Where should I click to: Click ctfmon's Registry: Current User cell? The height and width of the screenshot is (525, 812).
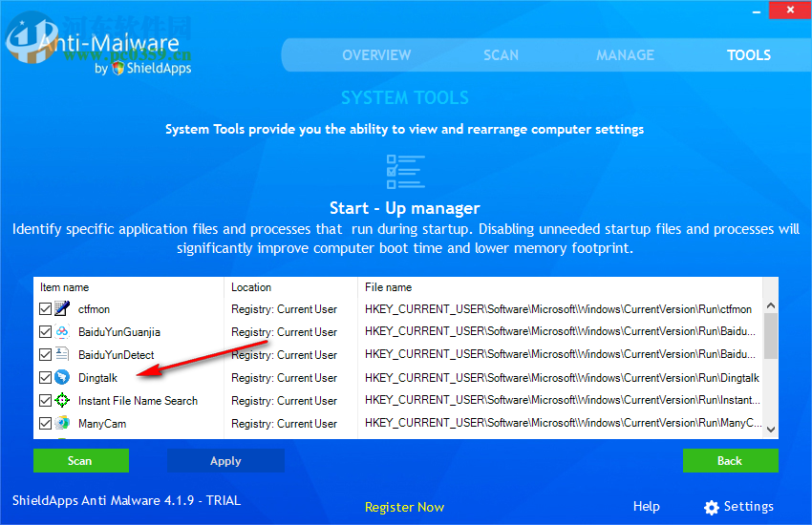[284, 309]
